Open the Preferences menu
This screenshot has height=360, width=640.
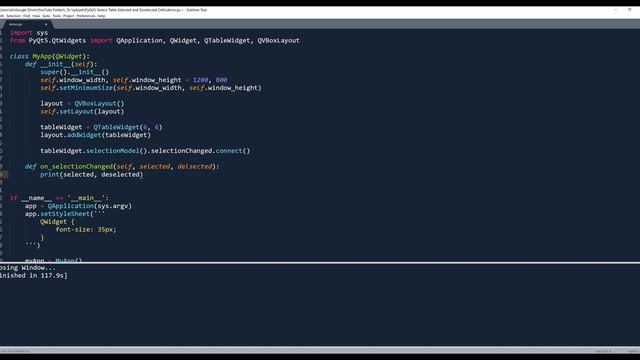[86, 16]
